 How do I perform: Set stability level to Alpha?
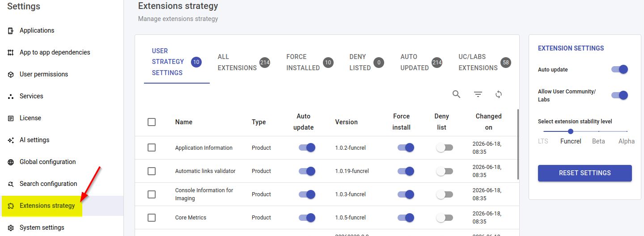click(627, 141)
